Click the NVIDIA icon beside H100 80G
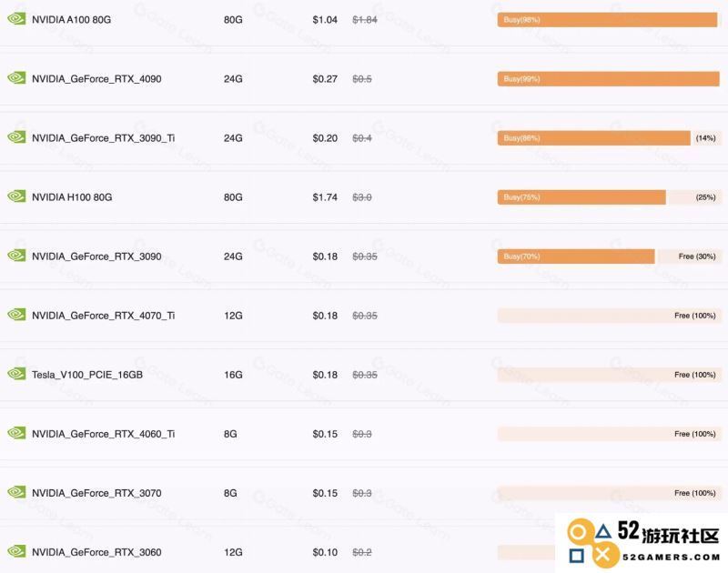The width and height of the screenshot is (728, 573). [x=16, y=196]
